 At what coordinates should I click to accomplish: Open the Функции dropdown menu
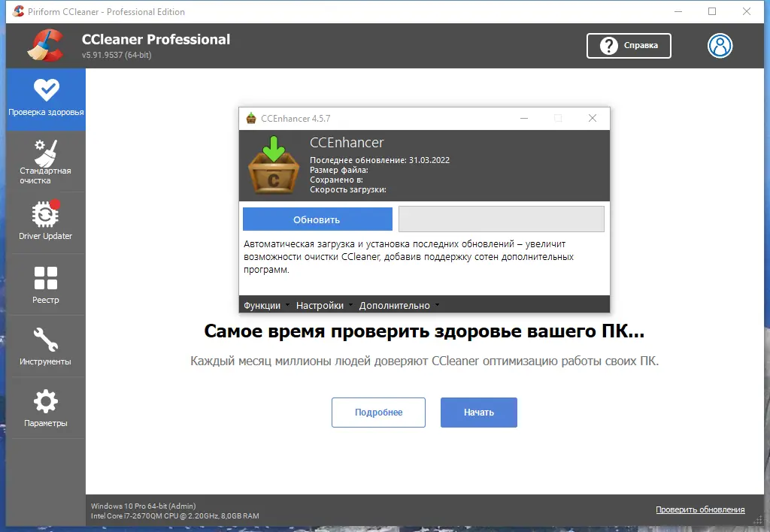click(x=266, y=305)
